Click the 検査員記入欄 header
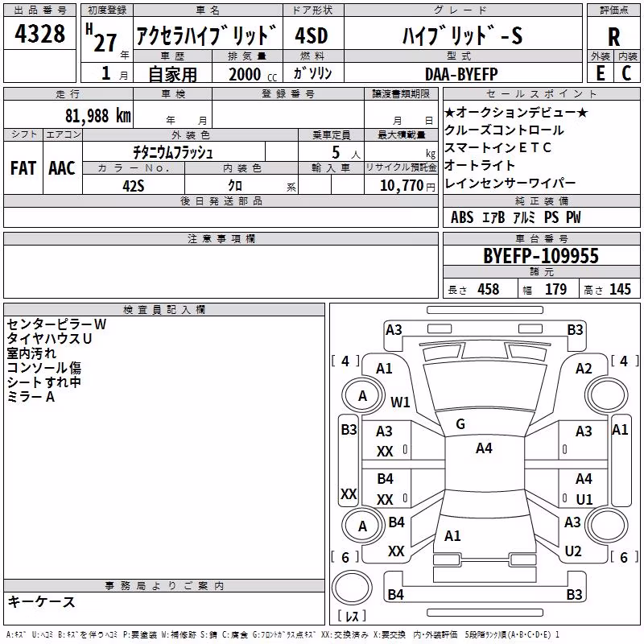 click(164, 310)
